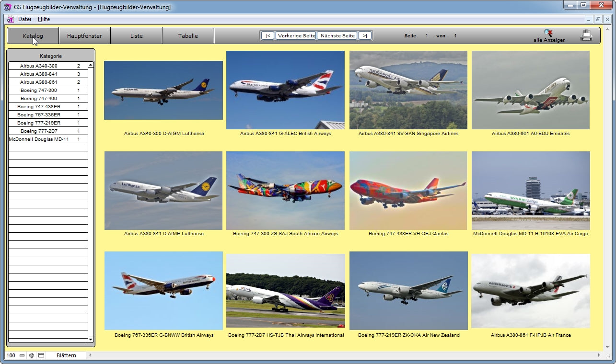
Task: Select category Boeing 747-300
Action: 48,91
